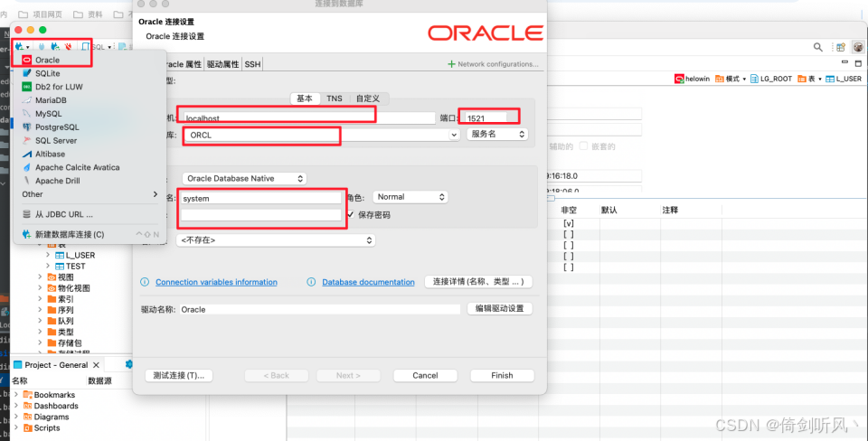Select the Dashboards project item
The image size is (868, 441).
pos(51,406)
